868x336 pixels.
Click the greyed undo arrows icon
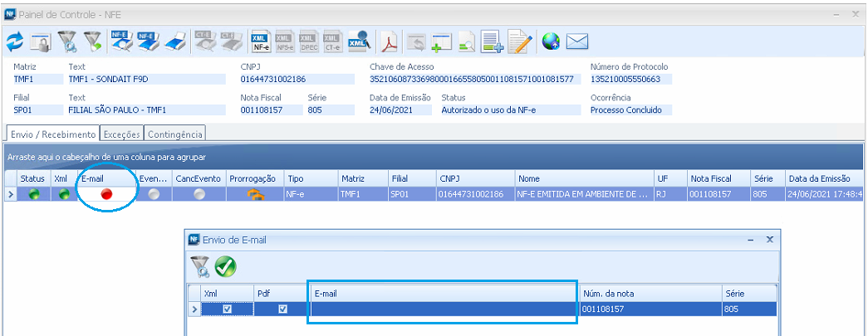tap(416, 42)
